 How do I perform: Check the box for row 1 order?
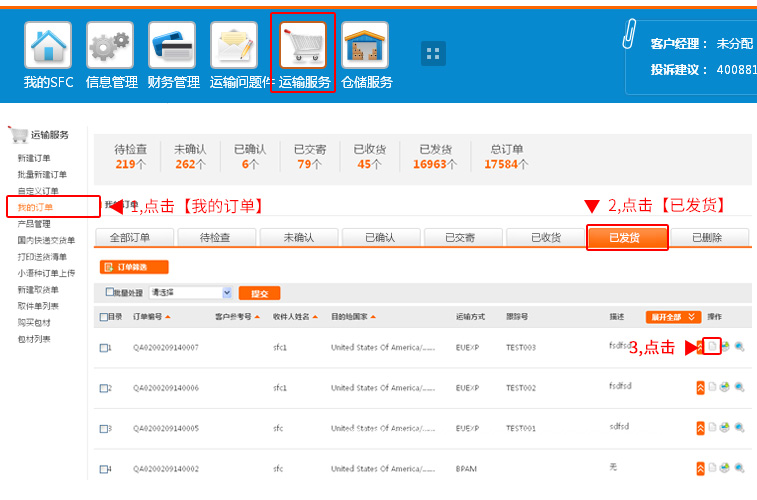pyautogui.click(x=104, y=348)
